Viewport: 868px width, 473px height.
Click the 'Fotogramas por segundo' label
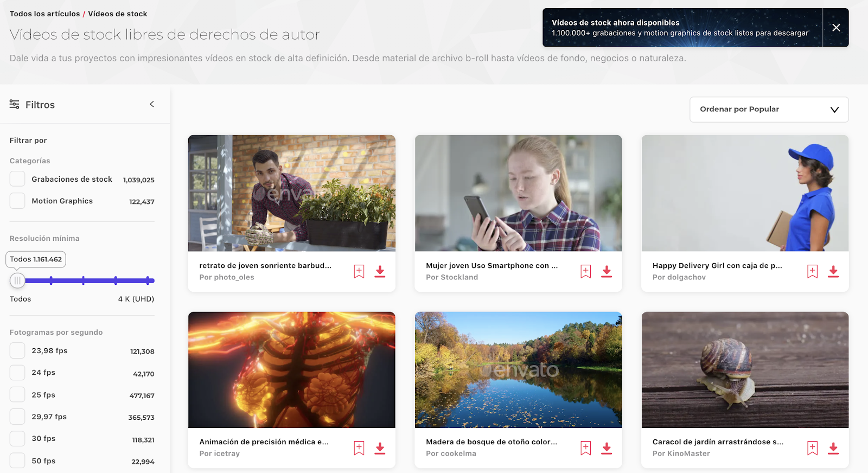pos(56,333)
